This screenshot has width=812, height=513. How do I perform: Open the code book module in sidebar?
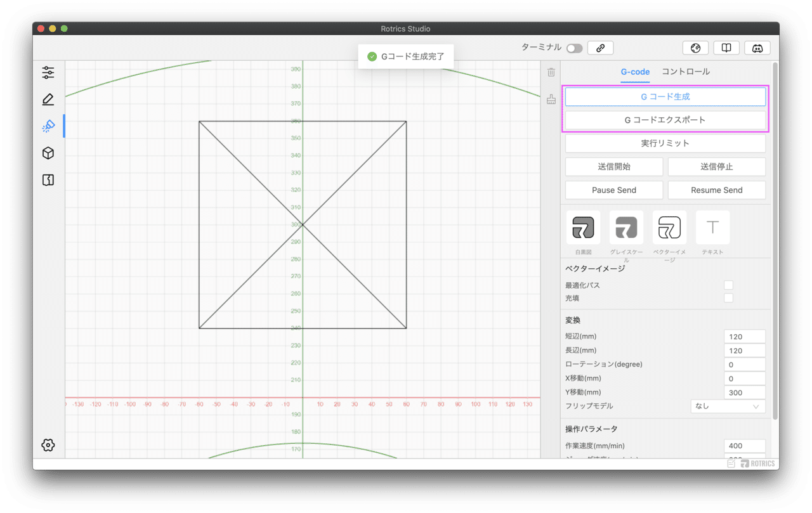48,180
